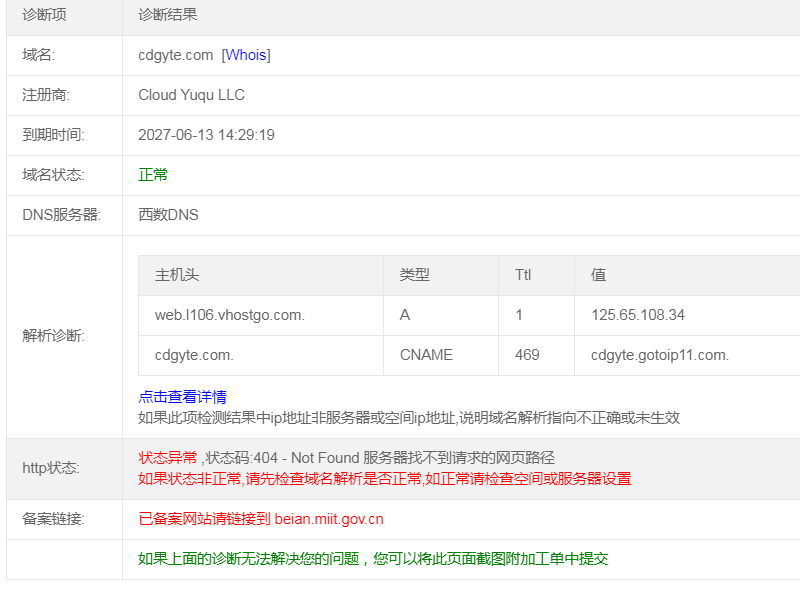Click the 点击查看详情 link
Viewport: 800px width, 611px height.
pos(182,397)
